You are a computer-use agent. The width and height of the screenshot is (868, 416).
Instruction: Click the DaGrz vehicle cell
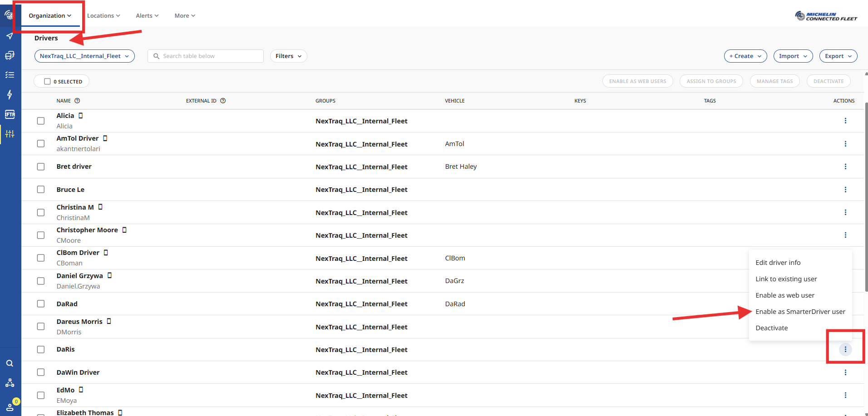454,281
